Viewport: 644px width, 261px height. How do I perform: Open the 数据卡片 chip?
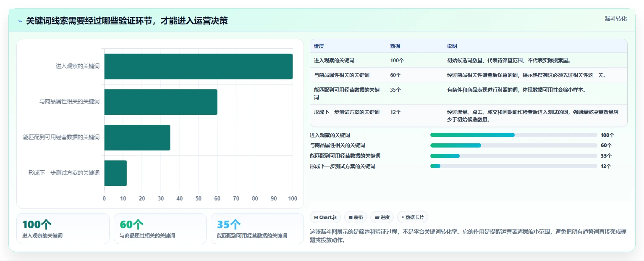click(413, 217)
